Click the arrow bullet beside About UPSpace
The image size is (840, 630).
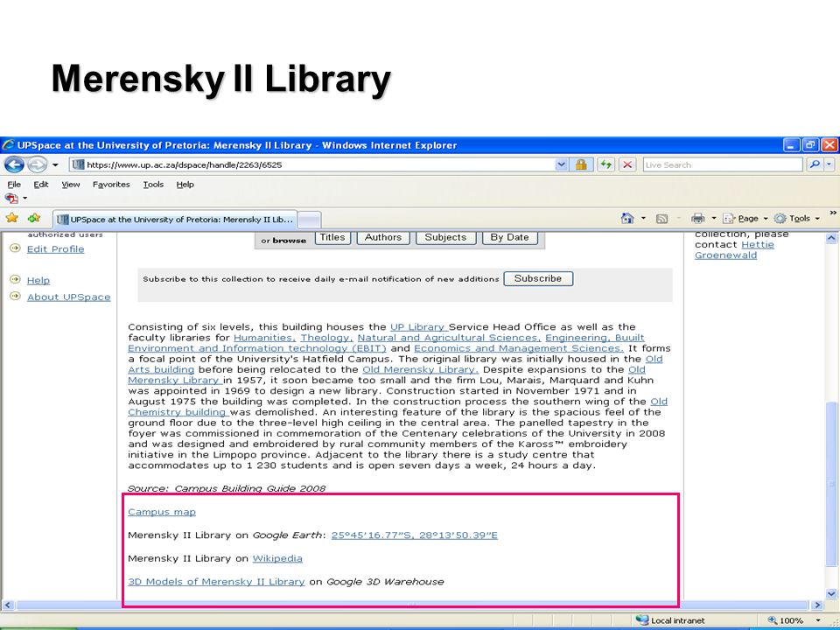(x=15, y=296)
